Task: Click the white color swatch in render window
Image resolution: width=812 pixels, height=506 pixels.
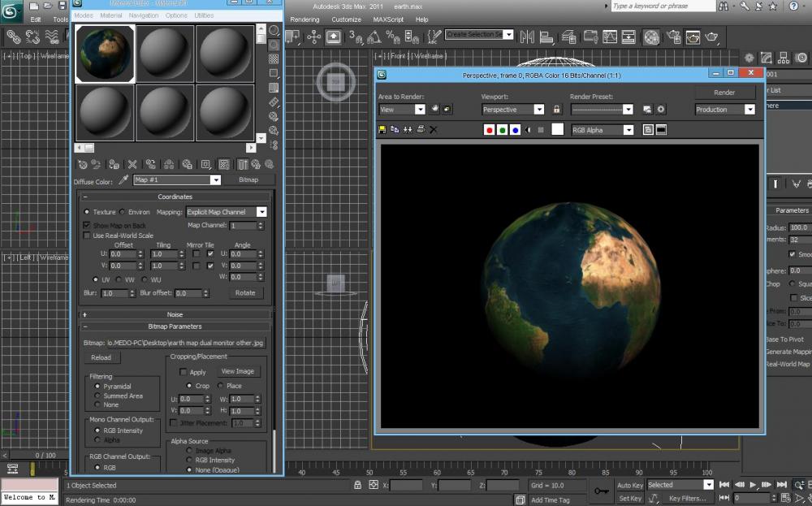Action: click(x=558, y=130)
